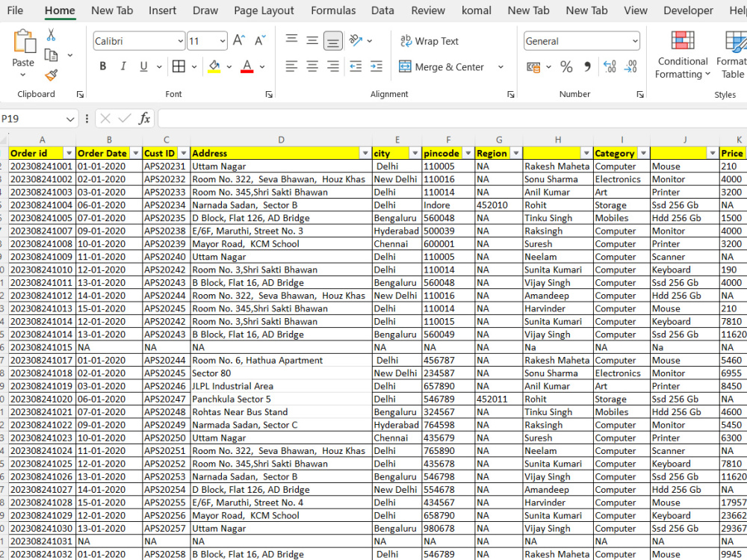This screenshot has height=560, width=747.
Task: Open Font Color dropdown arrow
Action: 262,66
